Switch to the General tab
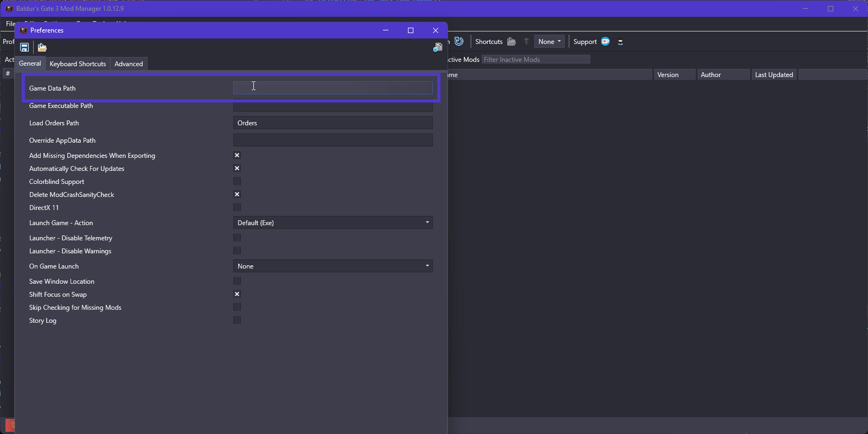 30,63
